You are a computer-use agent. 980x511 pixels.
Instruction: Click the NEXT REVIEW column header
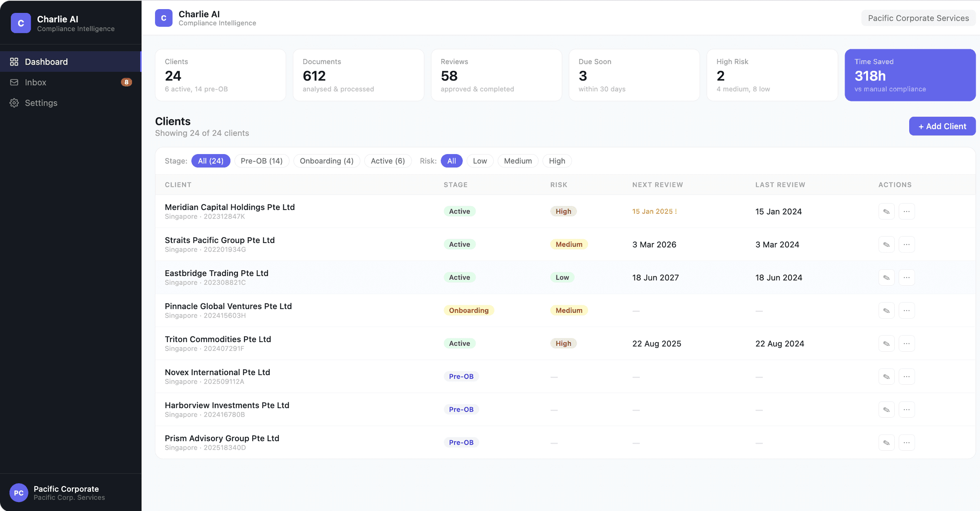(x=657, y=185)
